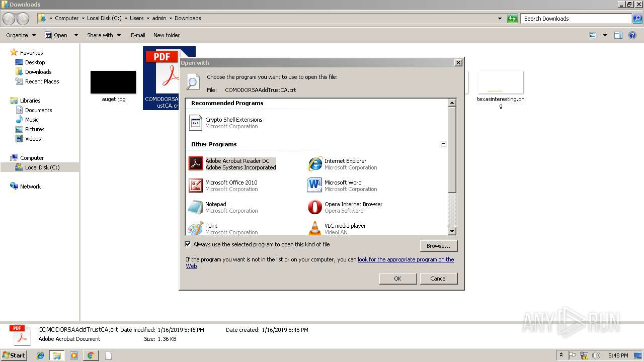Expand the address bar history dropdown
This screenshot has height=362, width=644.
pos(500,19)
